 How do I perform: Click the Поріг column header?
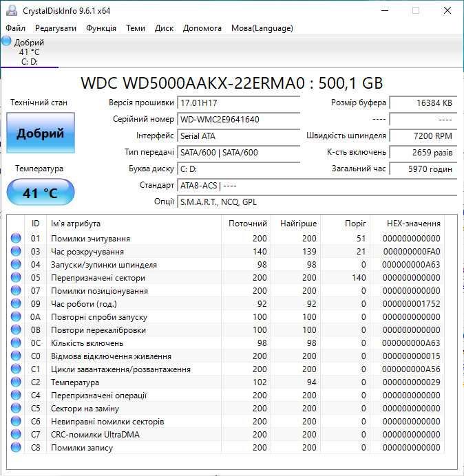[346, 224]
